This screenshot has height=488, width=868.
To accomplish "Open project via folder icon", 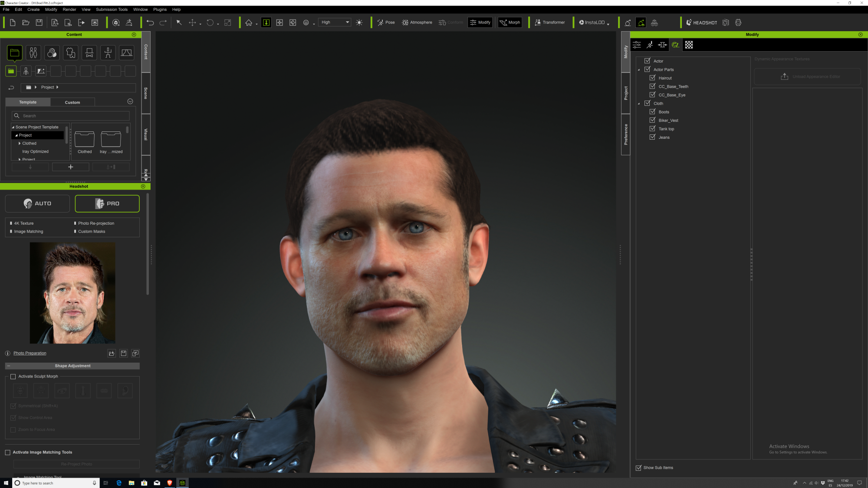I will (x=26, y=23).
